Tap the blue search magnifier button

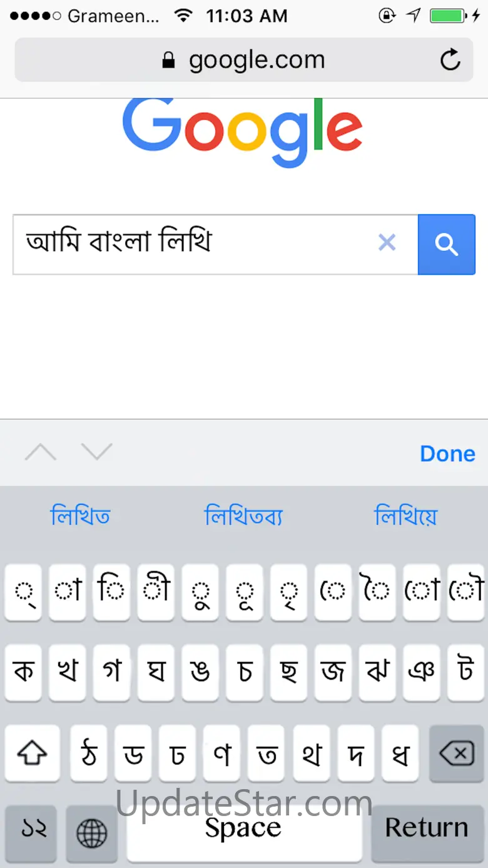pyautogui.click(x=447, y=245)
